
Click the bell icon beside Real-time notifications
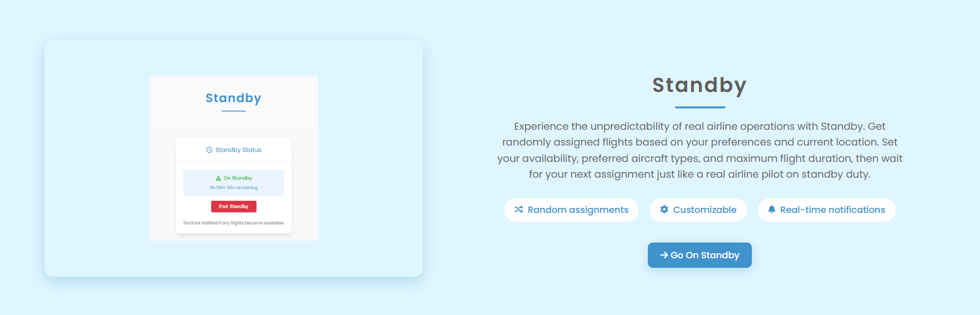point(771,210)
